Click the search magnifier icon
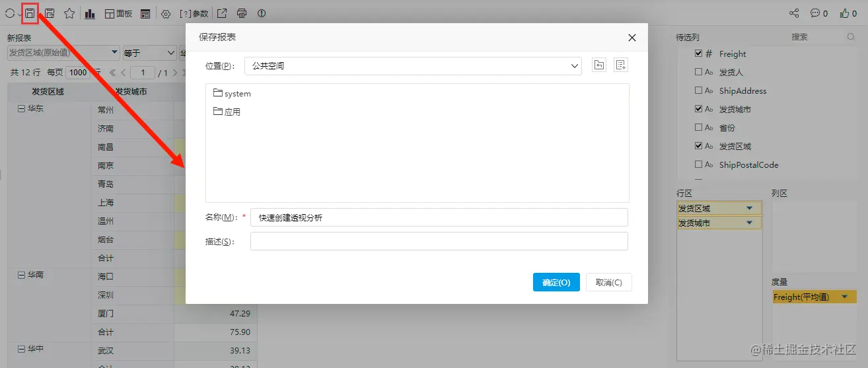 tap(851, 37)
